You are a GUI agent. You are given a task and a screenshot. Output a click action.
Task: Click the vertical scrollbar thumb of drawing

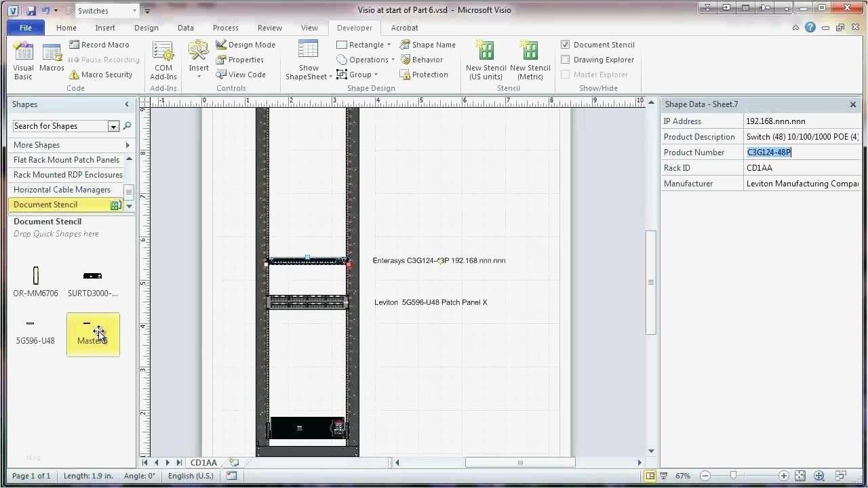[x=651, y=282]
